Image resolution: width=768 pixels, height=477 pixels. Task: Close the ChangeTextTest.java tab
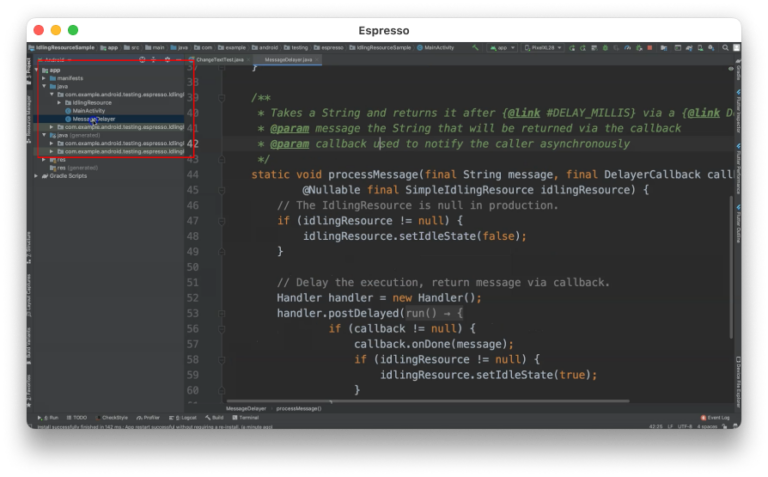coord(248,60)
